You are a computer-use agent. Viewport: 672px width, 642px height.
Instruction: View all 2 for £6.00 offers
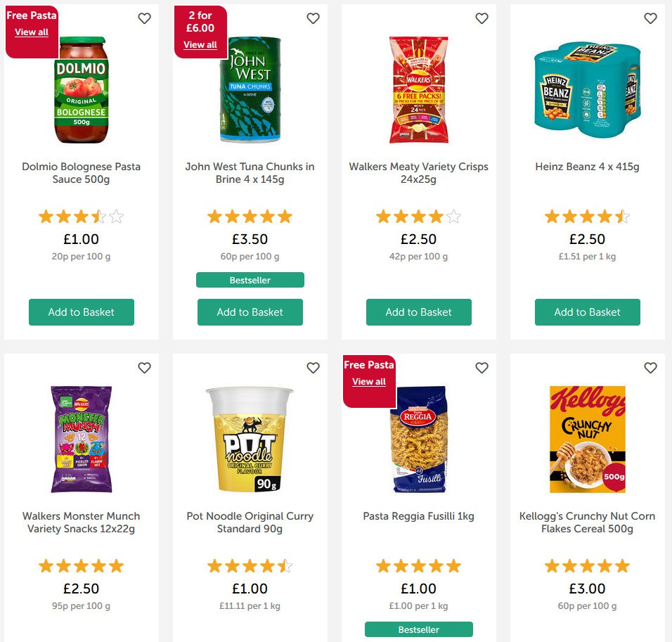coord(200,45)
